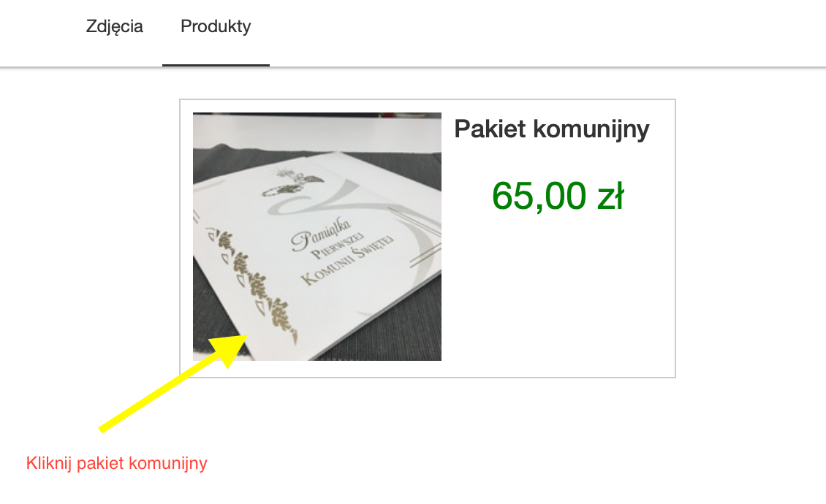Click the Pamiątka script lettering in photo

(319, 234)
